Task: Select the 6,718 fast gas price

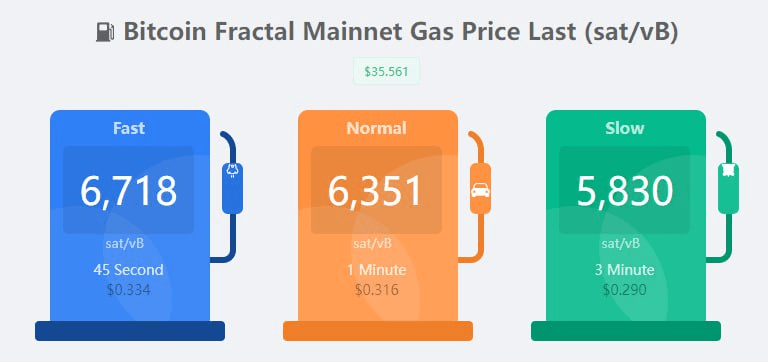Action: 128,191
